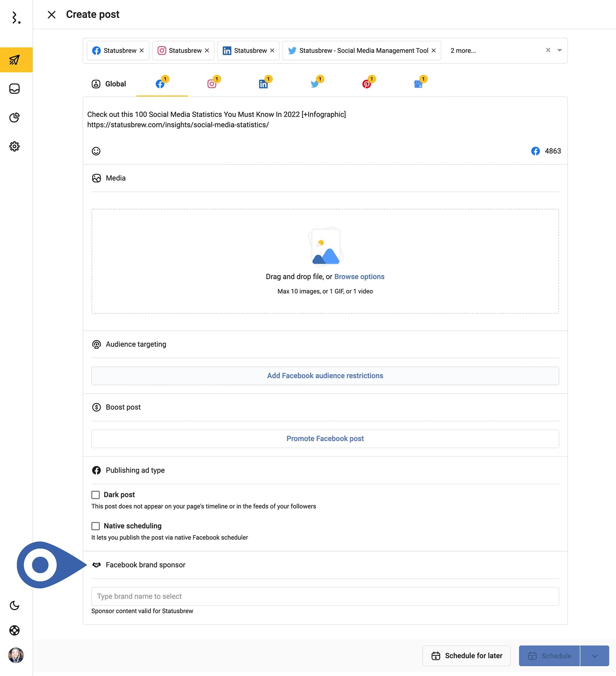Click the Audience targeting icon
Screen dimensions: 616x676
pos(97,344)
